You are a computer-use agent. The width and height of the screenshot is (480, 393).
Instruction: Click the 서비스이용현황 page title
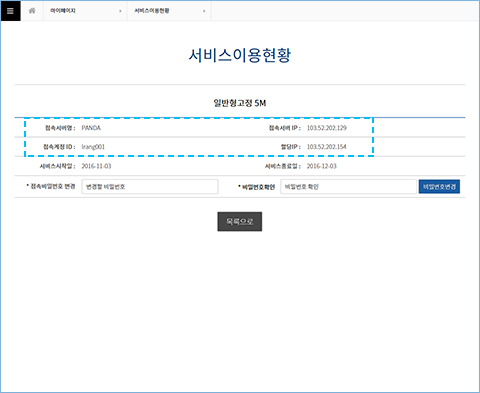coord(240,55)
